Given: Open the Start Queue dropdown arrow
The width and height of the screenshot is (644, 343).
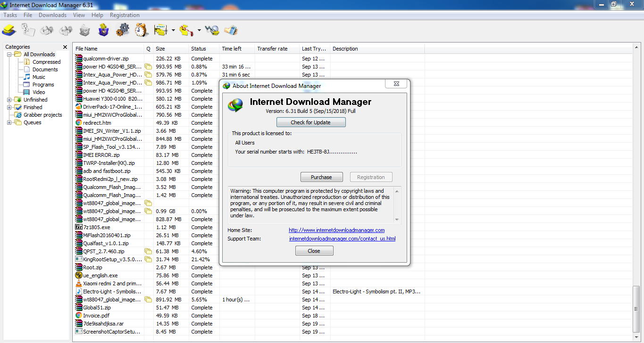Looking at the screenshot, I should pos(173,31).
